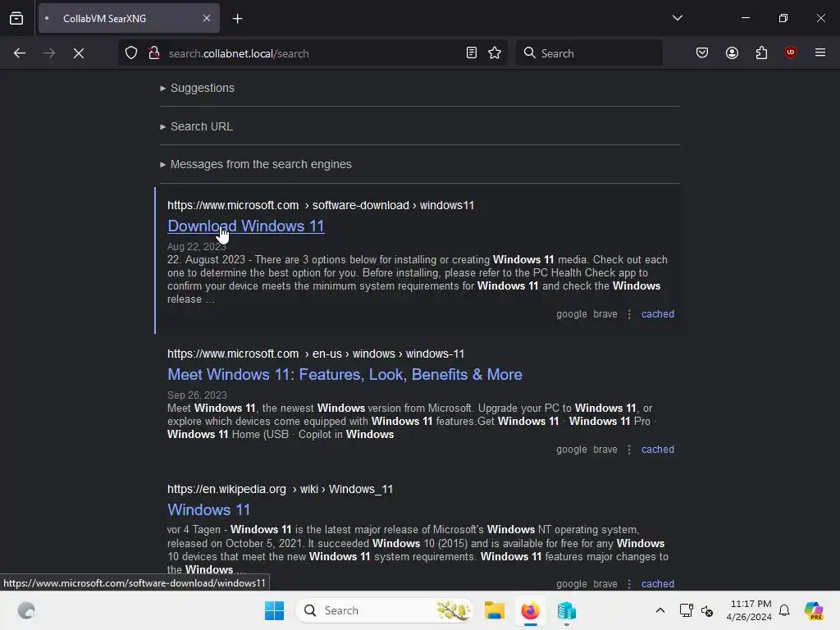Close the CollabVM SearXNG tab
Viewport: 840px width, 630px height.
pos(207,19)
